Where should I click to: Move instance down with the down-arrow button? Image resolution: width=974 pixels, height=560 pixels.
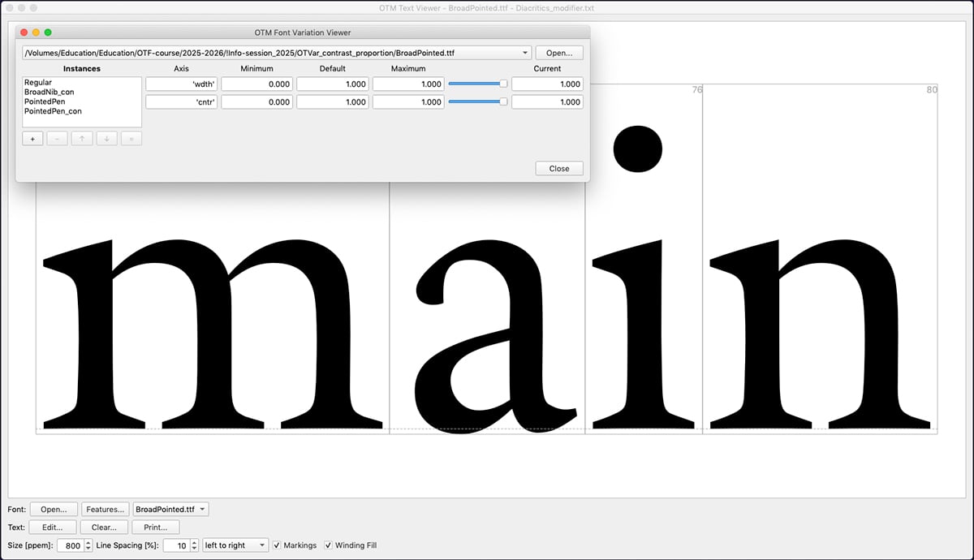click(106, 139)
